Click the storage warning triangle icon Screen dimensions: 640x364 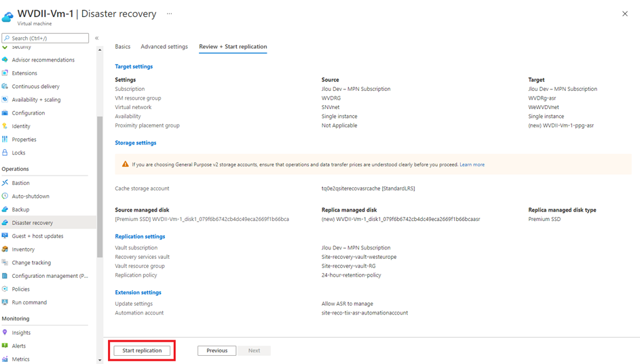point(126,164)
